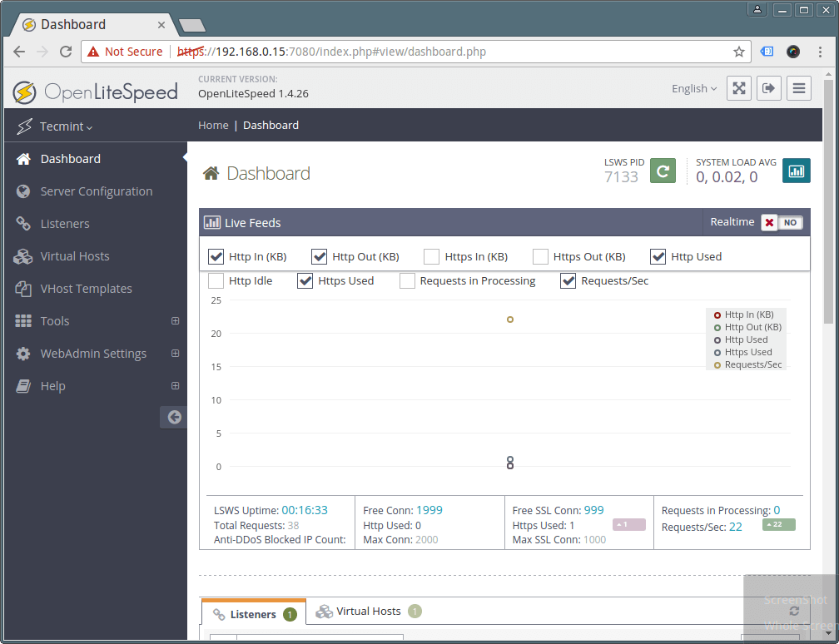Screen dimensions: 839x644
Task: Open the browser user profile icon
Action: point(757,9)
